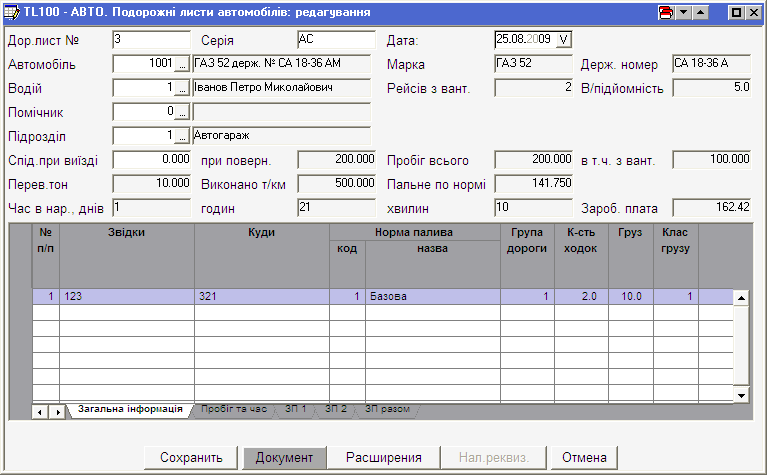
Task: Click the хвилин input field
Action: pos(533,207)
